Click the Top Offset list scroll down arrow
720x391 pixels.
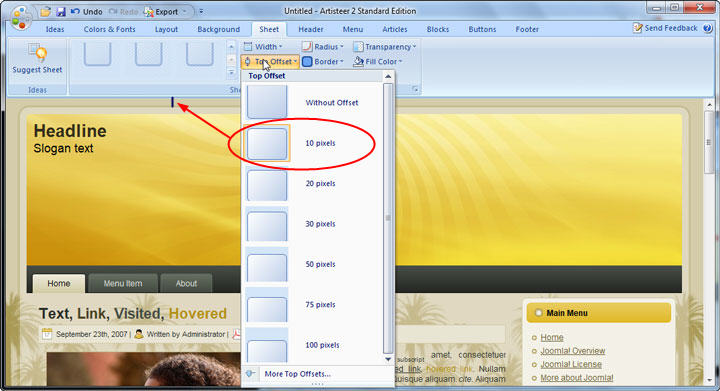(388, 359)
